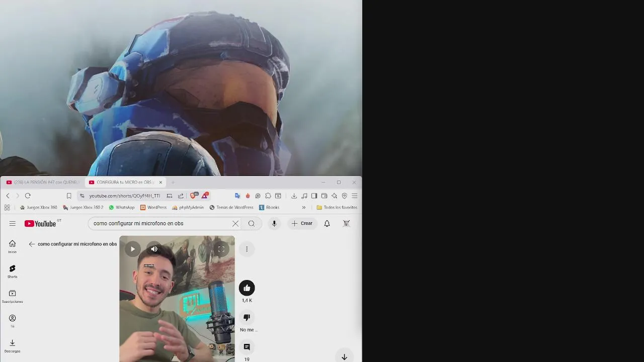
Task: Open the Short's three-dot options menu
Action: 247,249
